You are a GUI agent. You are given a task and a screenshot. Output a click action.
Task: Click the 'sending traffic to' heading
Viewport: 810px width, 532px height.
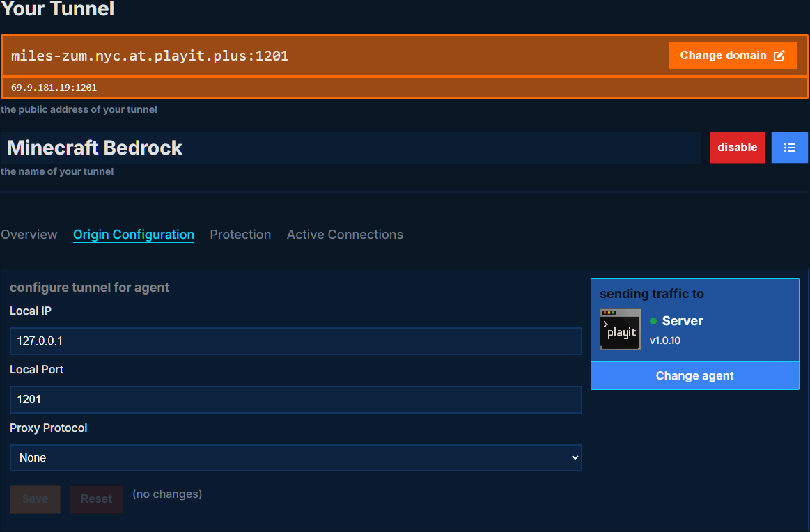tap(651, 294)
